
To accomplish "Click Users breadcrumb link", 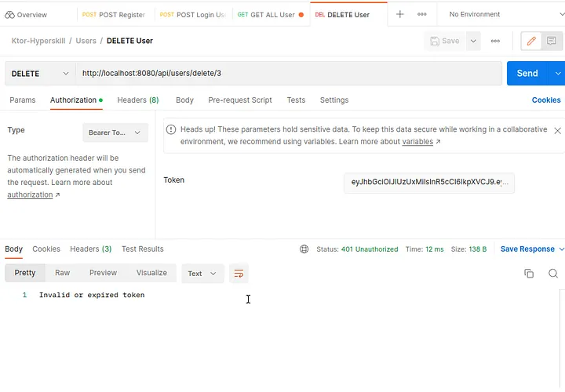I will click(86, 41).
